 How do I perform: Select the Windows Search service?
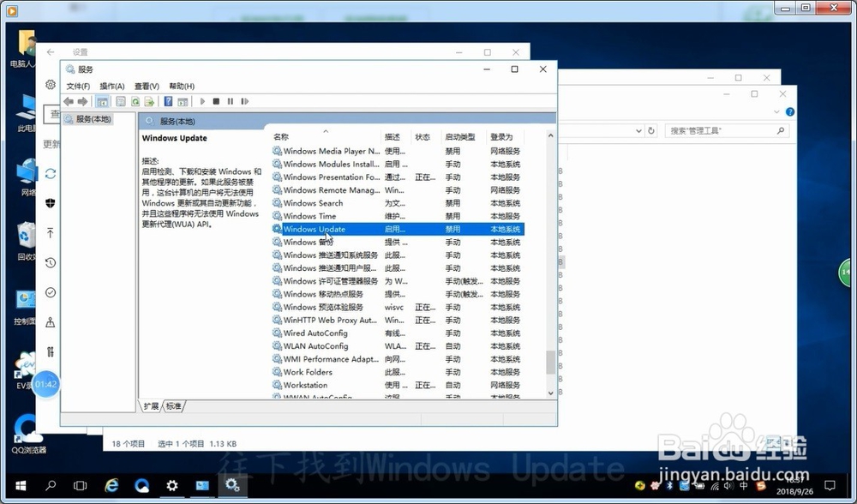[x=398, y=203]
